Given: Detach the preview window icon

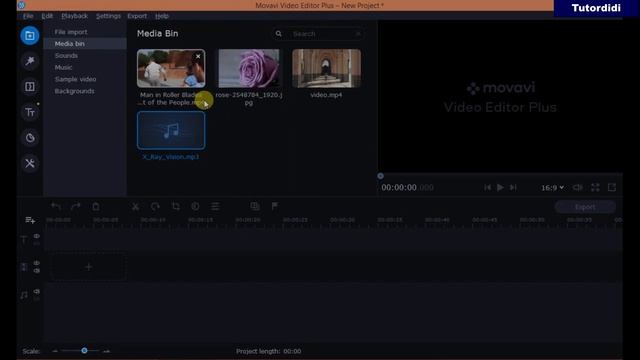Looking at the screenshot, I should click(x=611, y=187).
